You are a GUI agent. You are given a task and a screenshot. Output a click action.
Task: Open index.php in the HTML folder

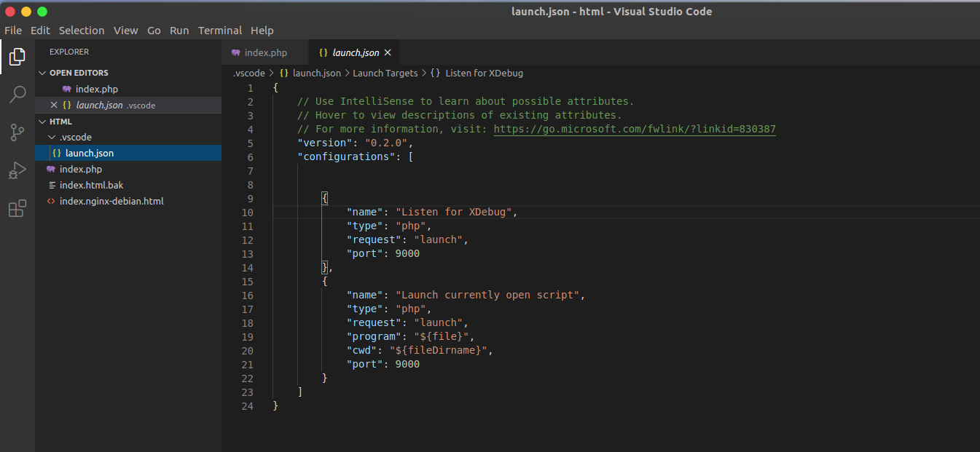pyautogui.click(x=128, y=169)
